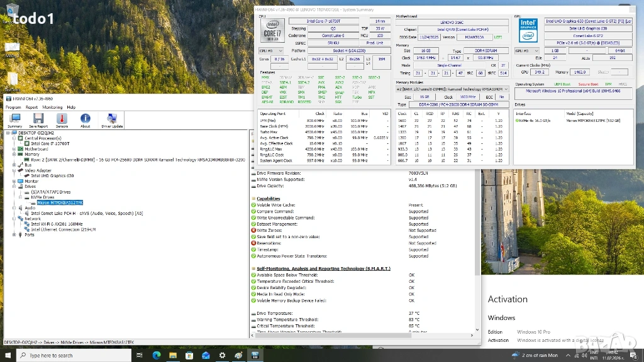Open the GPU #0 selector dropdown
This screenshot has height=362, width=644.
pos(526,50)
